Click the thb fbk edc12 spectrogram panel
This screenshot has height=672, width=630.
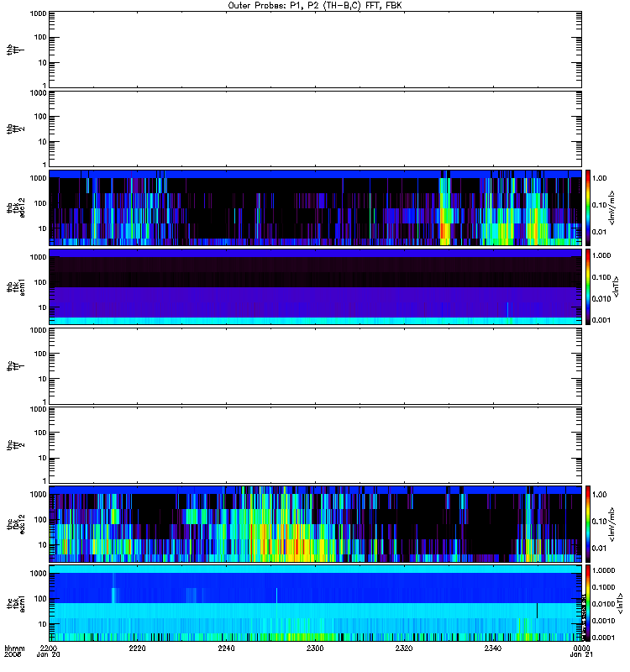coord(316,207)
